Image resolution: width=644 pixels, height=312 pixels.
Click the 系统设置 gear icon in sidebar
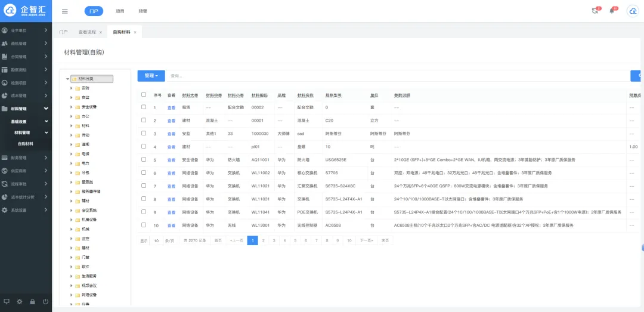(5, 210)
